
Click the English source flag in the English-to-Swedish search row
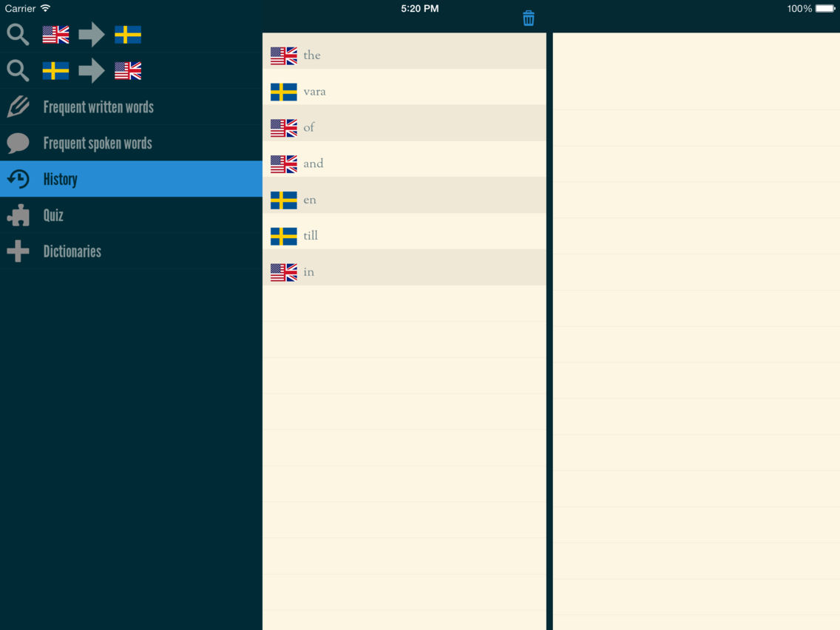tap(55, 35)
